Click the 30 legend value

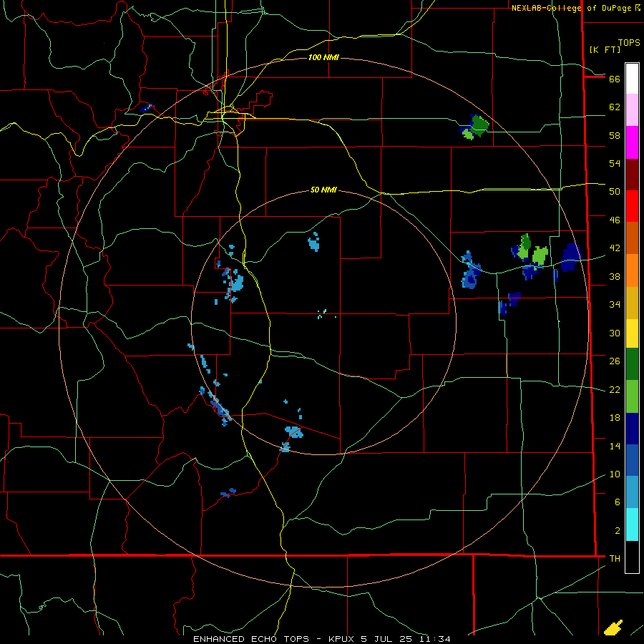point(615,333)
